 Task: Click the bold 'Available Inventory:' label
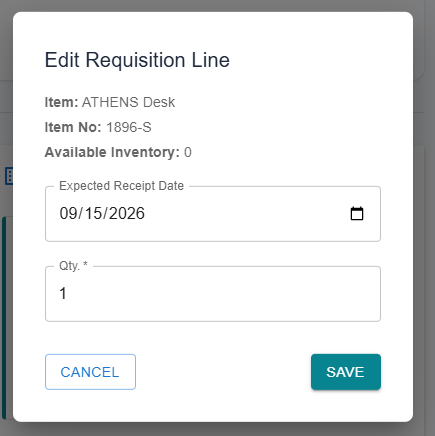112,152
